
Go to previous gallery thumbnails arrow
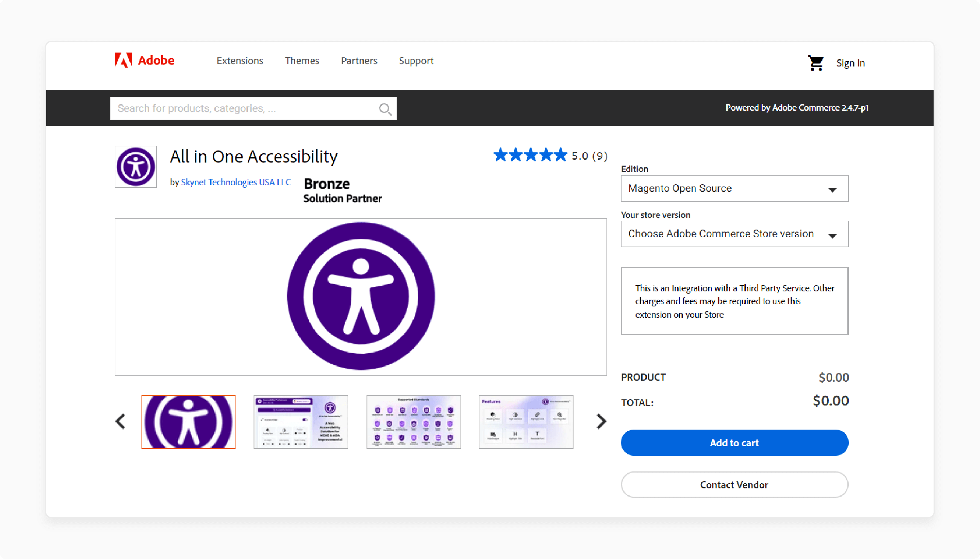click(x=120, y=421)
